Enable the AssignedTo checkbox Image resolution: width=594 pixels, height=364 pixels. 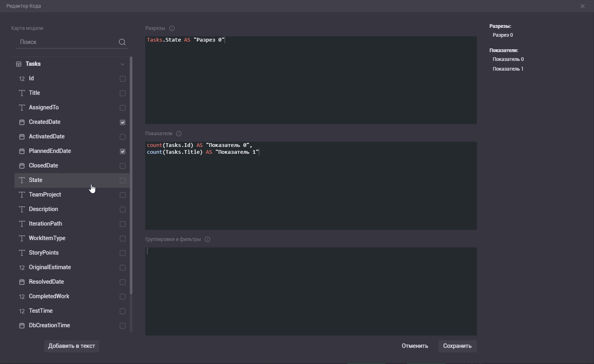click(x=122, y=108)
